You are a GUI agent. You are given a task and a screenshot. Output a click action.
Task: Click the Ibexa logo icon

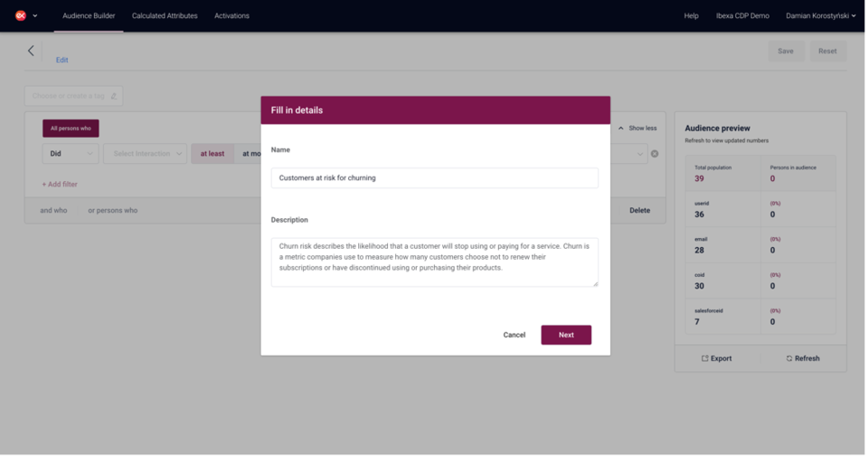(21, 15)
